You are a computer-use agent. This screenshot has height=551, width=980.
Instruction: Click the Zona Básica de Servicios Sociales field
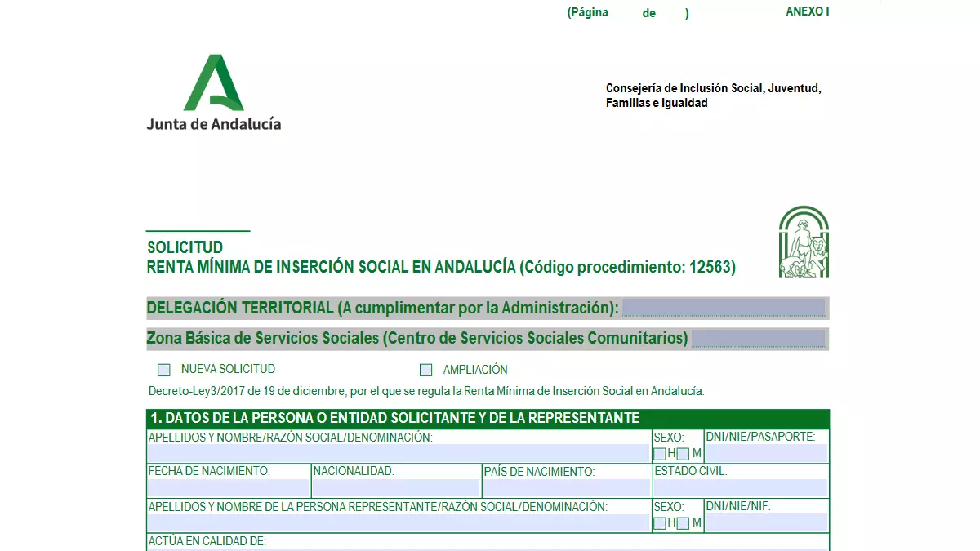[x=759, y=339]
